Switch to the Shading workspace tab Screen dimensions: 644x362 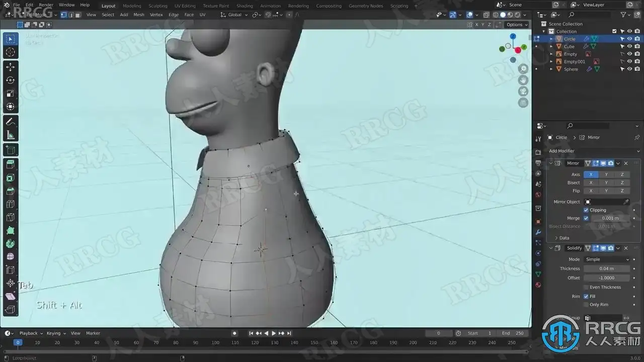245,6
